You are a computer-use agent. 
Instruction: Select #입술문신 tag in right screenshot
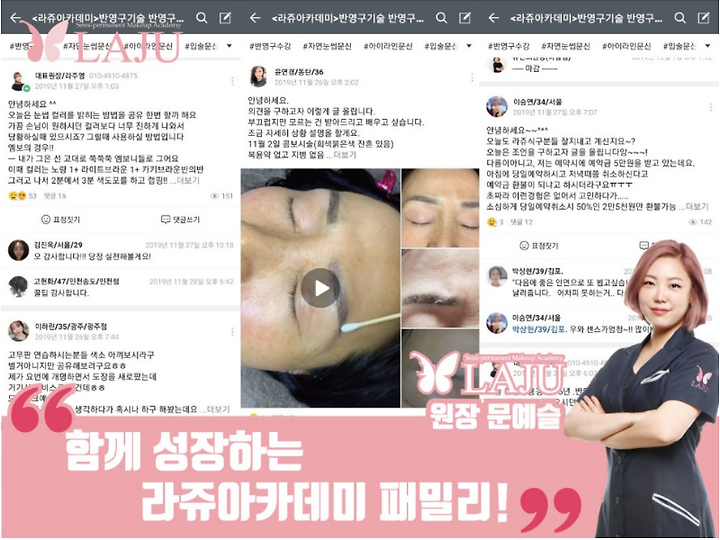680,46
